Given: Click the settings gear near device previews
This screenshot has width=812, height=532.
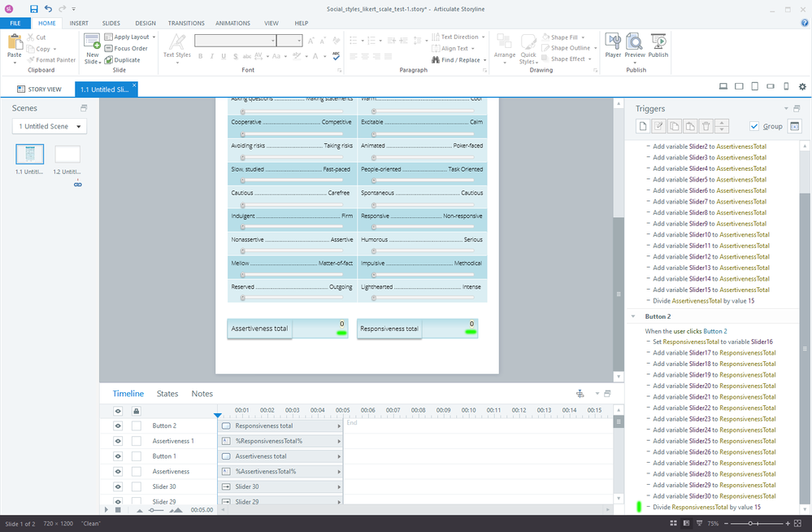Looking at the screenshot, I should (802, 87).
